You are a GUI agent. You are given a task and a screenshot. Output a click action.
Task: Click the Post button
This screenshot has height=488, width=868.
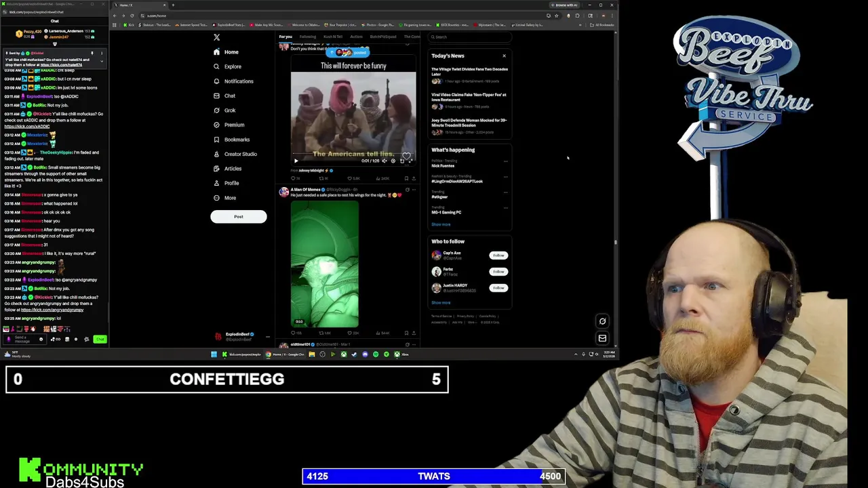click(x=239, y=216)
